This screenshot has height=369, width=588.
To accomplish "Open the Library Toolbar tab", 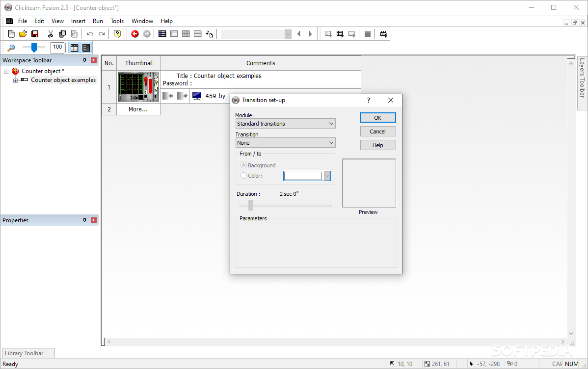I will click(29, 353).
